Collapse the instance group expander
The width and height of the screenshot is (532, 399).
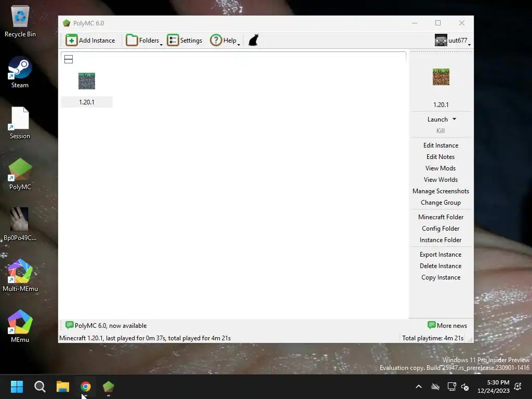[69, 59]
